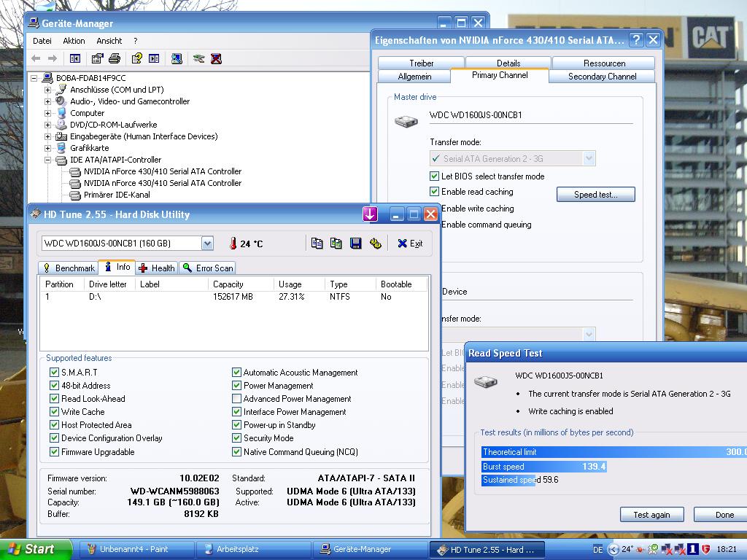Click the Test again button

651,515
